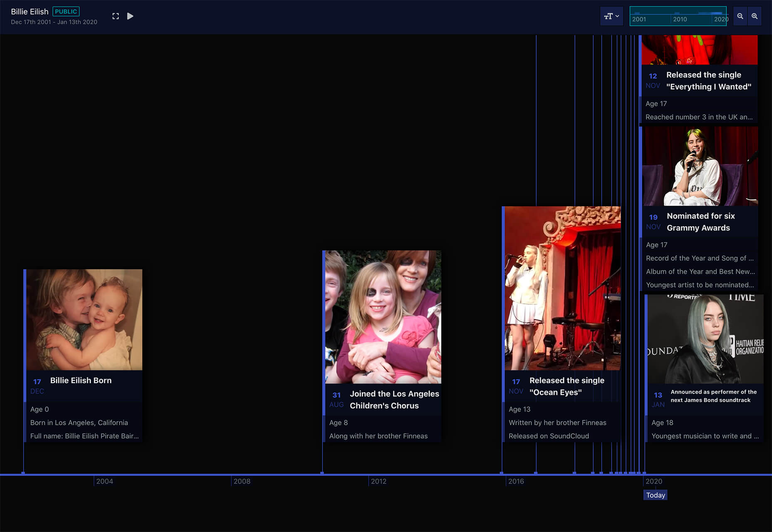Click the 2020 year label on axis
This screenshot has height=532, width=772.
[x=653, y=481]
